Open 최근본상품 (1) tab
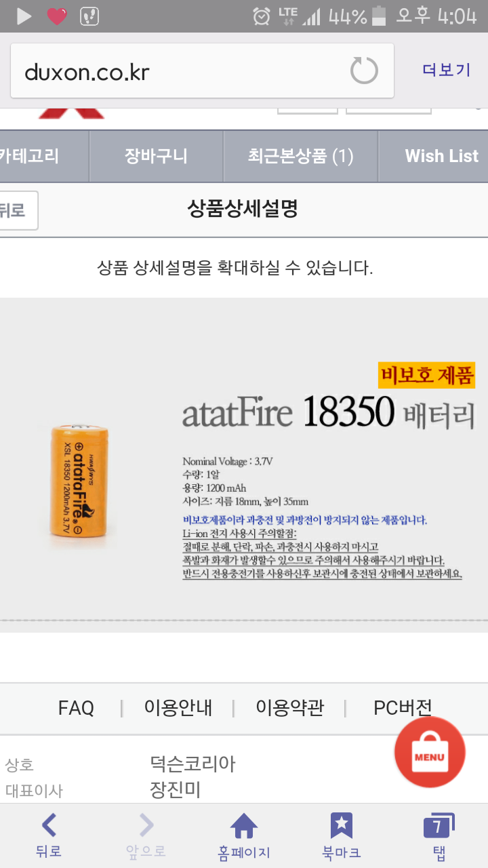The height and width of the screenshot is (868, 488). [x=301, y=156]
